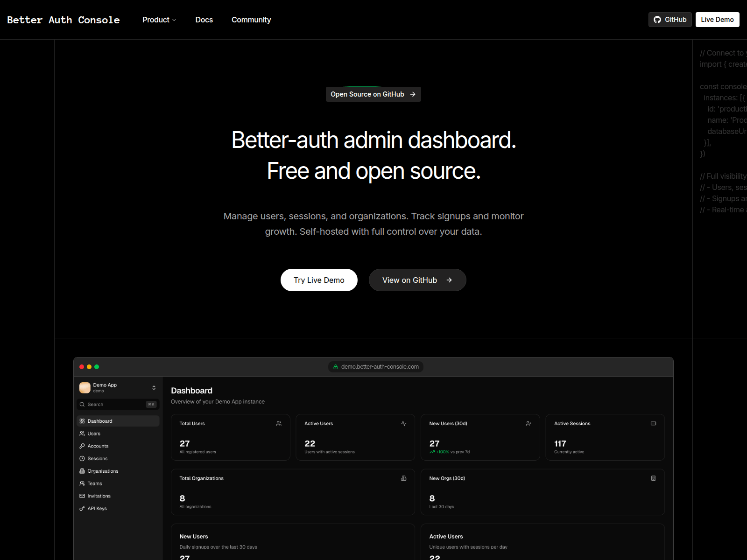Click the Dashboard grid icon in sidebar
This screenshot has height=560, width=747.
click(x=82, y=421)
